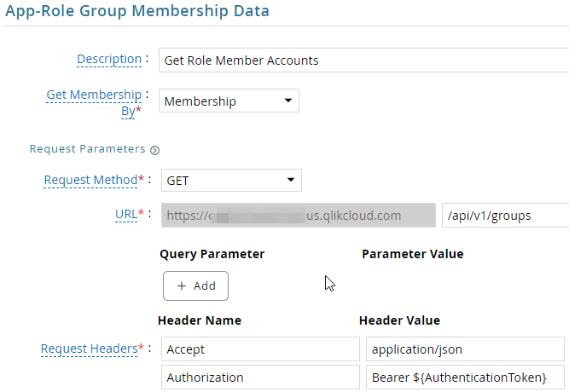The height and width of the screenshot is (392, 569).
Task: Click the /api/v1/groups URL path field
Action: pyautogui.click(x=505, y=216)
